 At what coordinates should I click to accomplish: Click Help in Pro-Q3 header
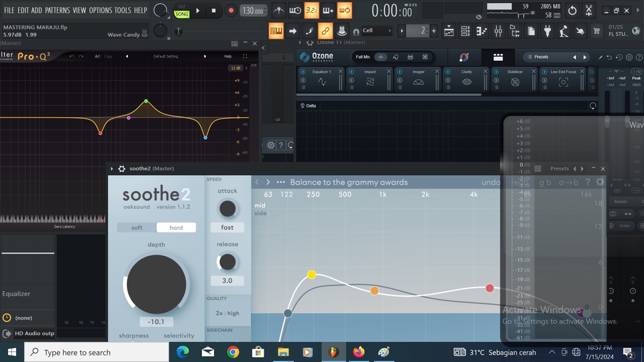click(228, 56)
